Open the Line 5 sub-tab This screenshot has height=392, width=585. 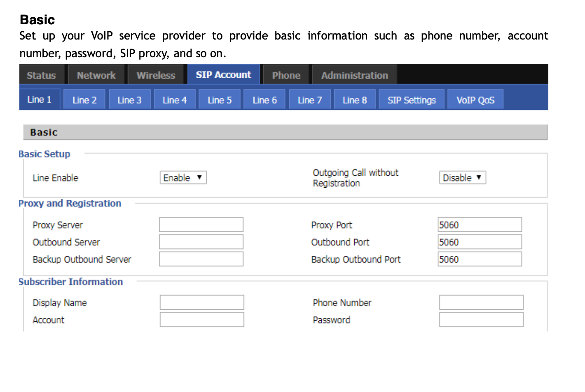220,100
